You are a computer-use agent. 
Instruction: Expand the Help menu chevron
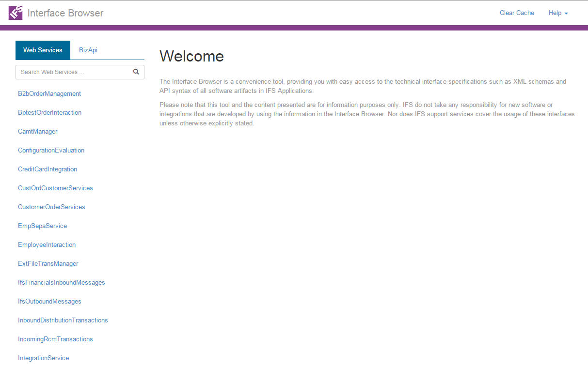pyautogui.click(x=566, y=14)
